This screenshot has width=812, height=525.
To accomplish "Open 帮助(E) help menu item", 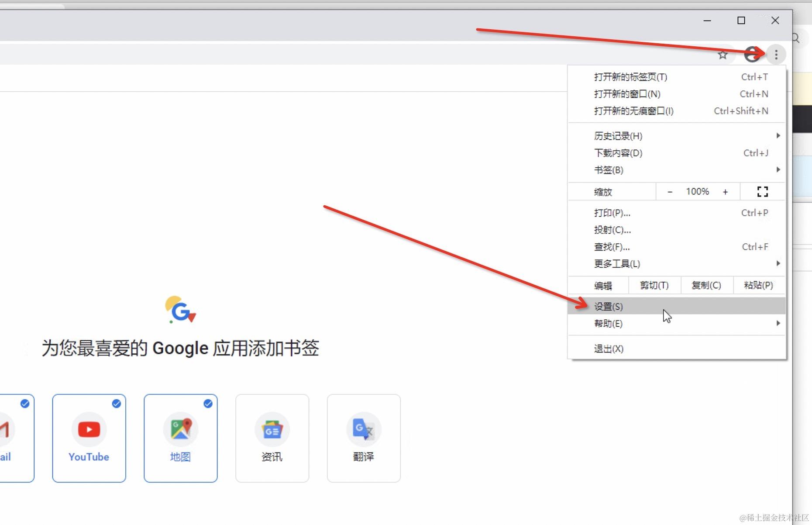I will 677,323.
